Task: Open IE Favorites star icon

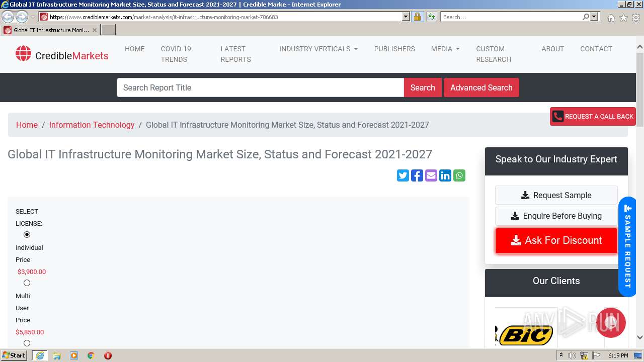Action: (623, 18)
